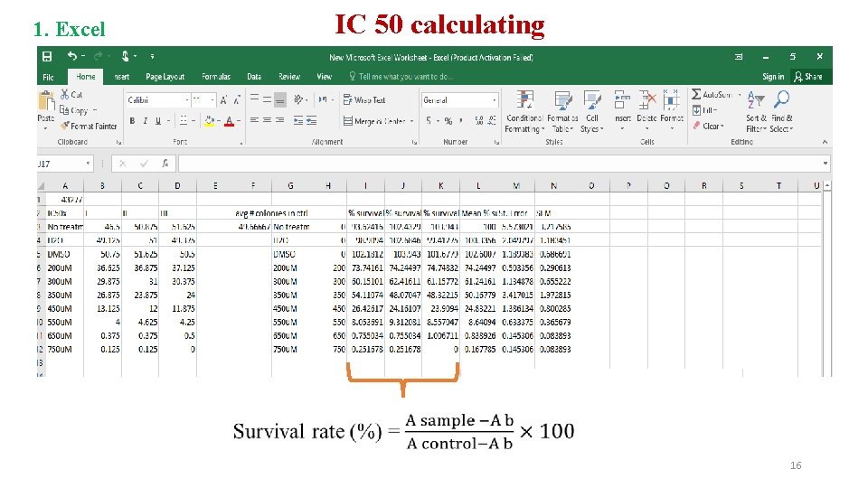Click the Insert Function fx icon
This screenshot has height=488, width=868.
165,164
